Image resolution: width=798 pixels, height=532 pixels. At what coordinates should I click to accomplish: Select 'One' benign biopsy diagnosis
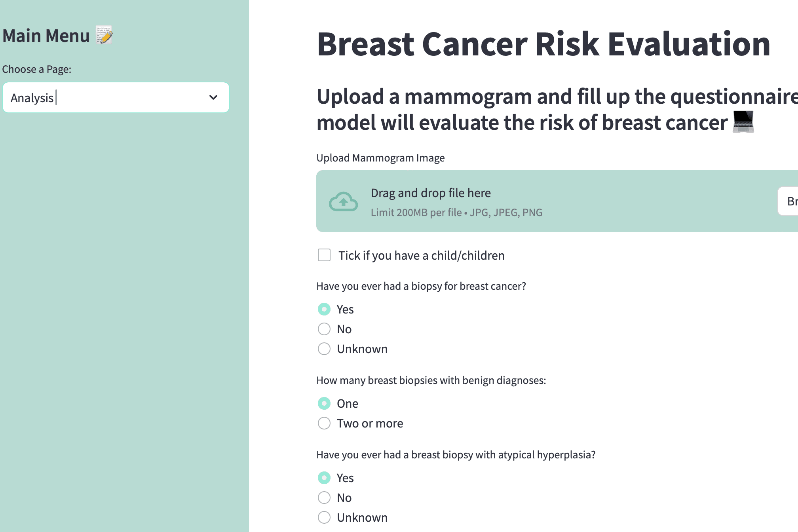(324, 403)
